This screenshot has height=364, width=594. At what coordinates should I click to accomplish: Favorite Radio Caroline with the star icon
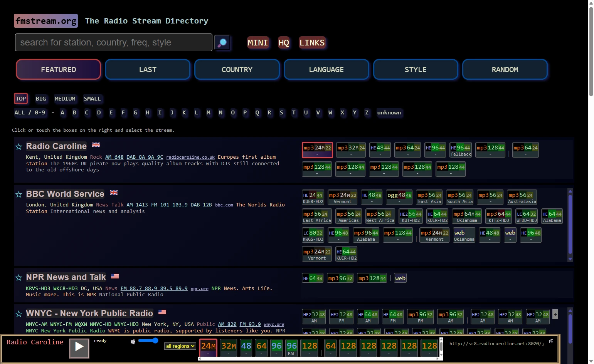point(19,147)
